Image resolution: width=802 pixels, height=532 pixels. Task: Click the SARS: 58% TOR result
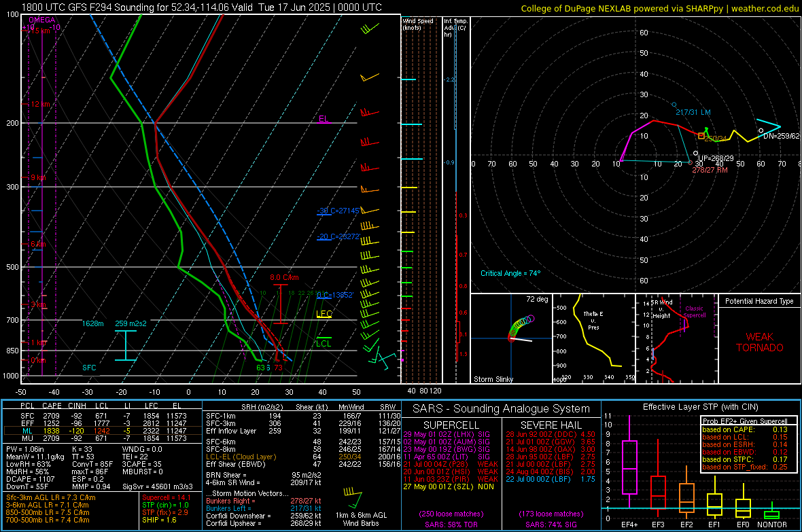pyautogui.click(x=451, y=525)
